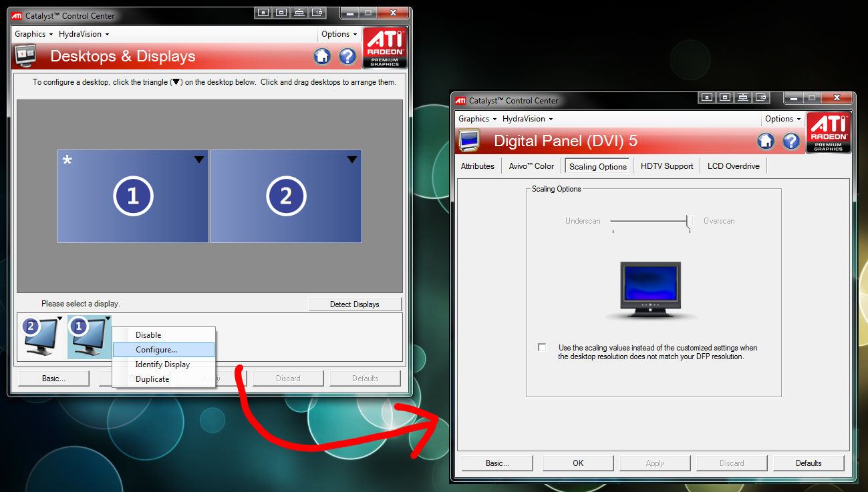Screen dimensions: 868x492
Task: Choose Disable from the context menu
Action: click(164, 335)
